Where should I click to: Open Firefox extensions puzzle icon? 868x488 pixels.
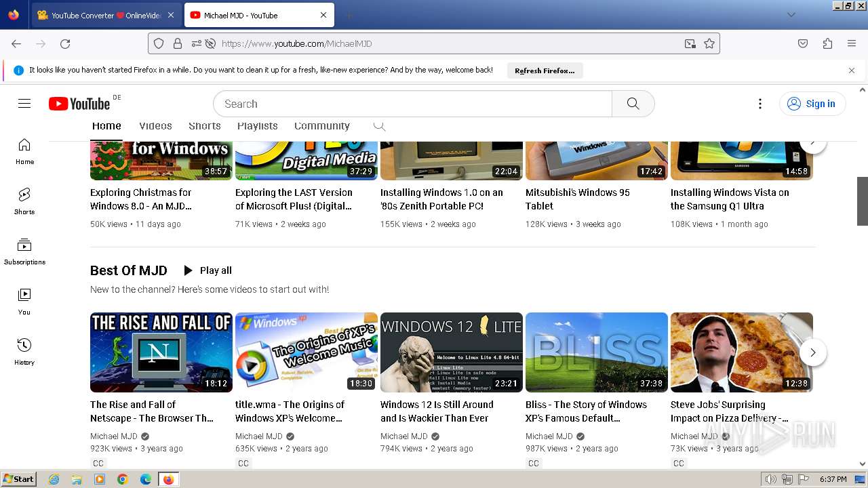click(827, 43)
